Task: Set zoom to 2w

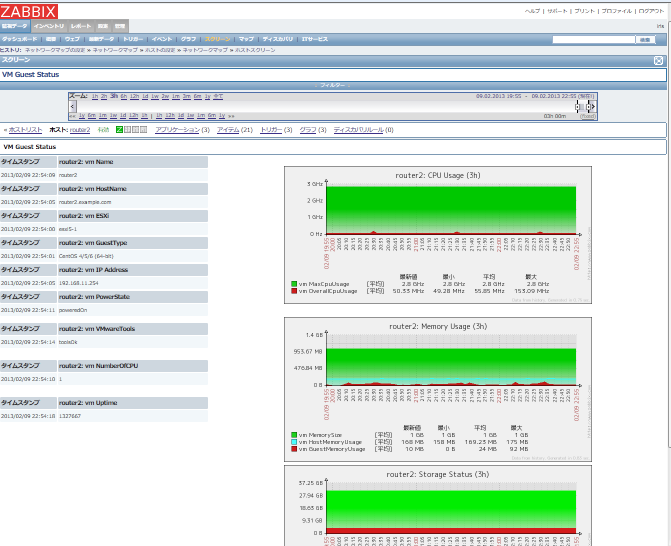Action: [165, 96]
